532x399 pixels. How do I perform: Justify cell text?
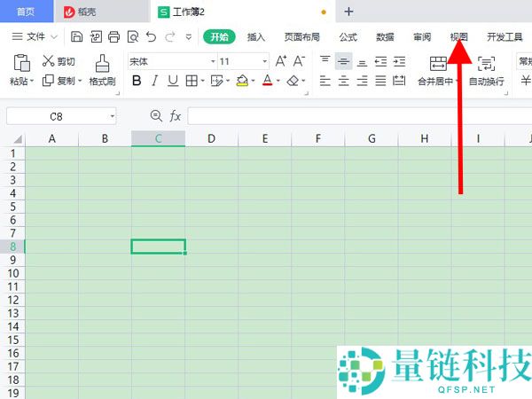pyautogui.click(x=380, y=81)
